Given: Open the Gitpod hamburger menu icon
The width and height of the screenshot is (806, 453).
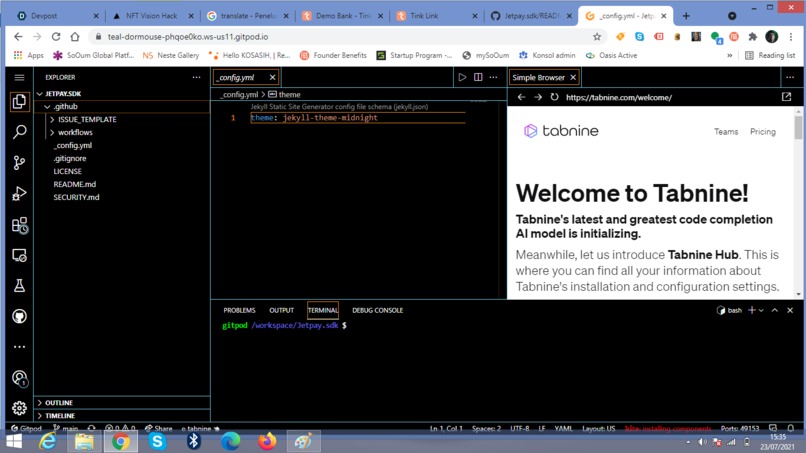Looking at the screenshot, I should click(x=19, y=77).
